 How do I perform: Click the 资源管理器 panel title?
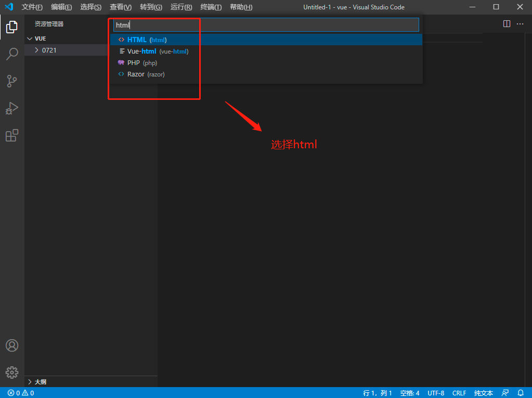pyautogui.click(x=49, y=24)
